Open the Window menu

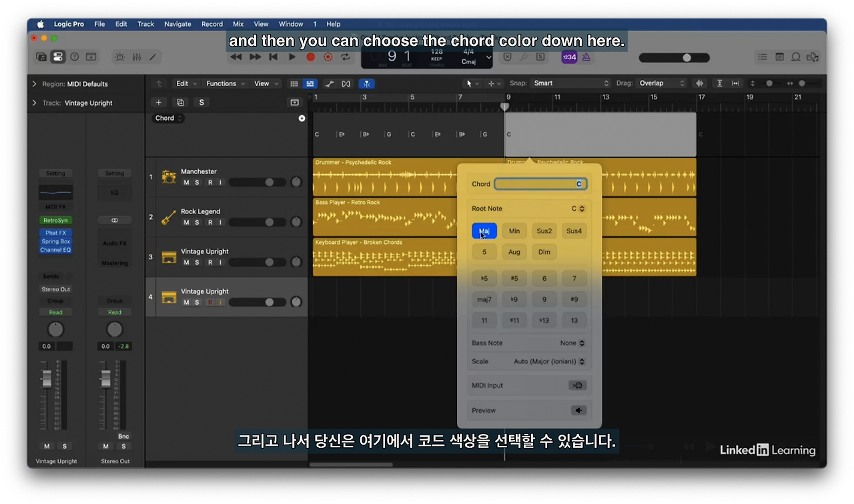tap(291, 24)
